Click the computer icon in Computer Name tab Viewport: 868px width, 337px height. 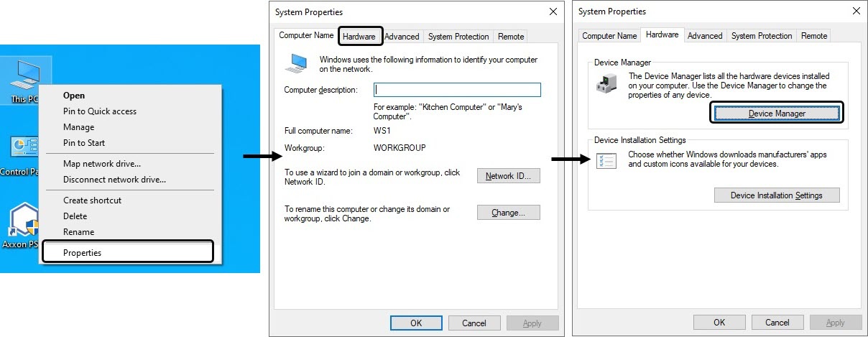click(295, 63)
